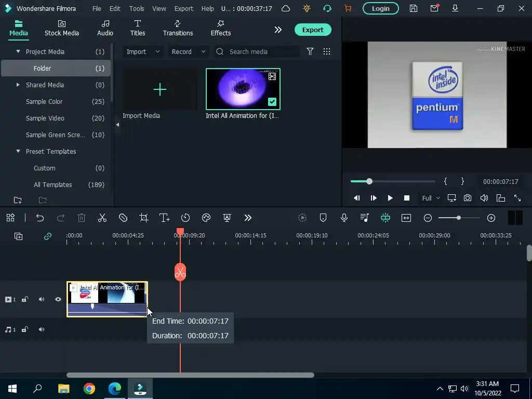Open the Edit menu
Viewport: 532px width, 399px height.
click(x=115, y=8)
